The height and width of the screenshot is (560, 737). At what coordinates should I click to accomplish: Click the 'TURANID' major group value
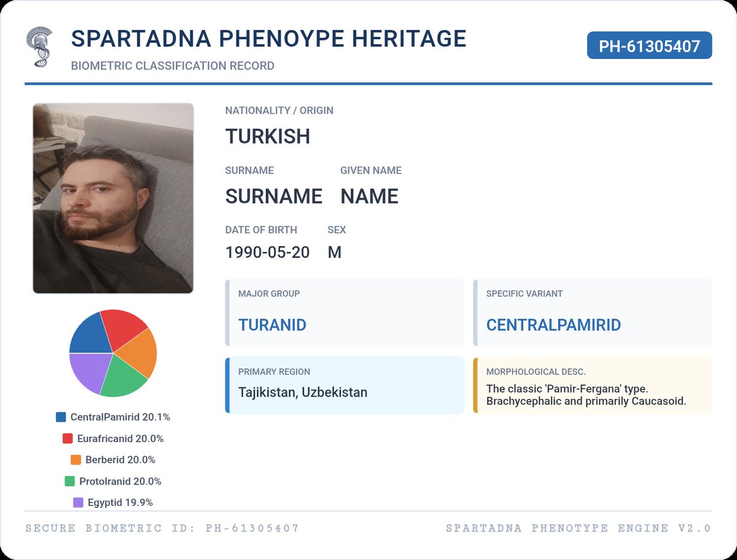click(272, 325)
